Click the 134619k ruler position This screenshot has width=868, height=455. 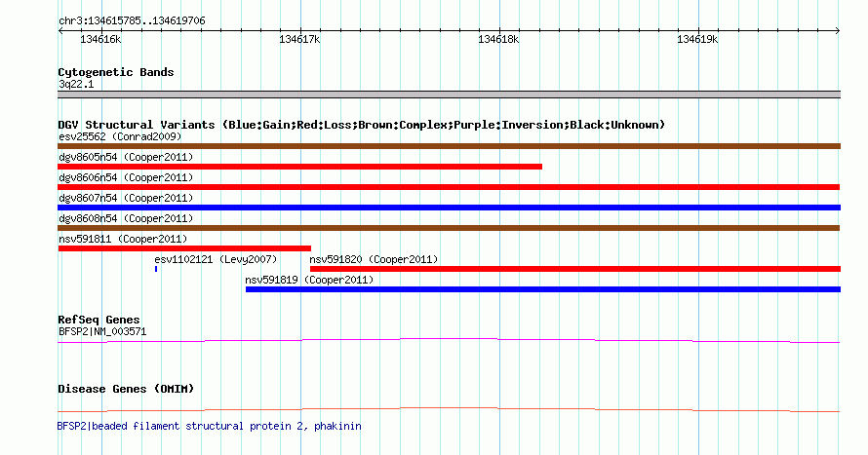point(697,39)
